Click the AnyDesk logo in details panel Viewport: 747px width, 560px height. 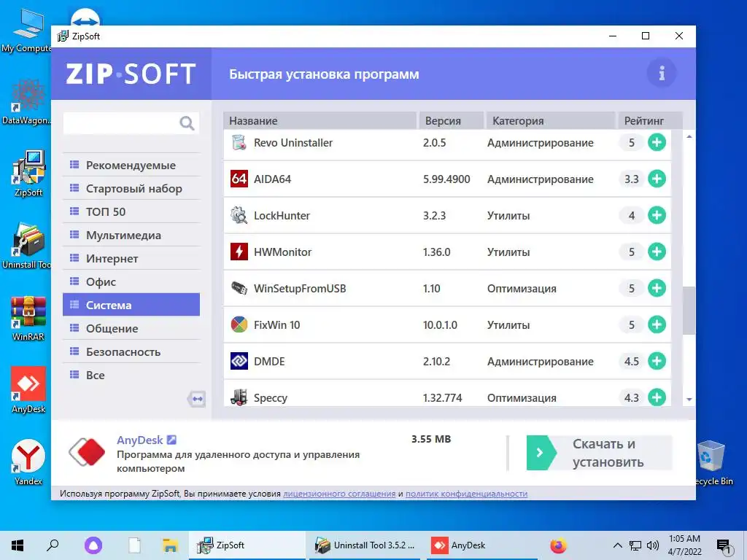click(87, 451)
